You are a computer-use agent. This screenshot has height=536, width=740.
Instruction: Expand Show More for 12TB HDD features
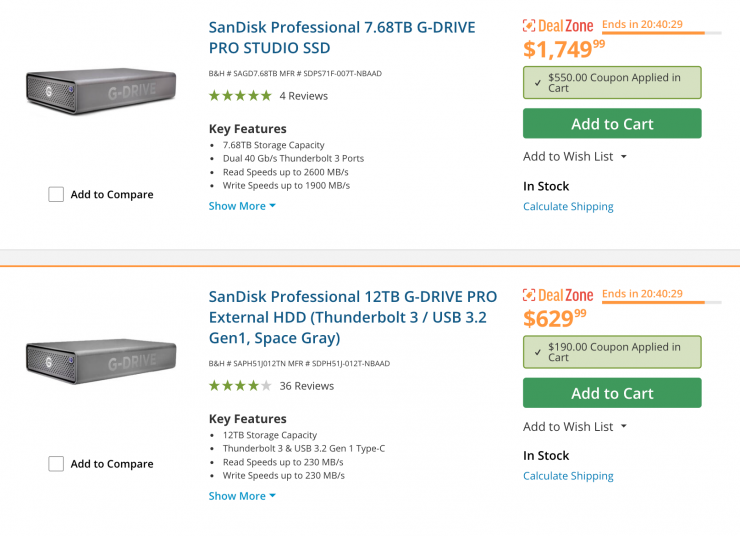[242, 496]
